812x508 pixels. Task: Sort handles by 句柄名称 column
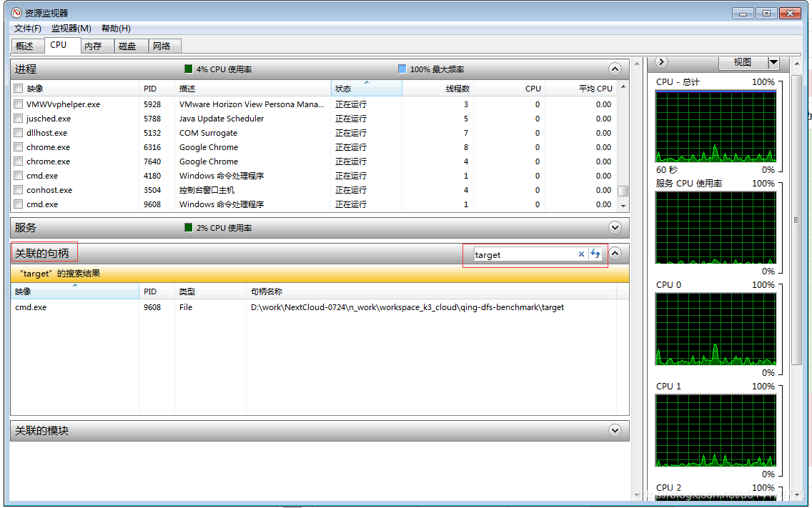click(x=432, y=292)
